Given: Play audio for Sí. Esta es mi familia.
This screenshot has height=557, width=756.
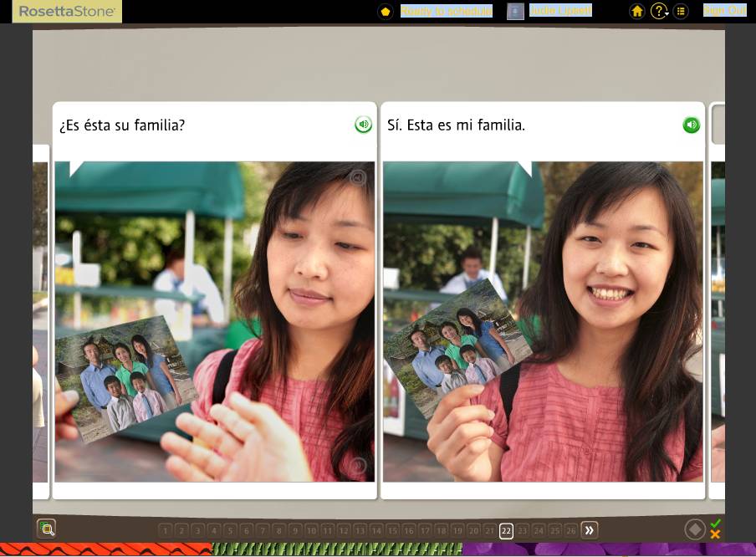Looking at the screenshot, I should click(x=691, y=125).
